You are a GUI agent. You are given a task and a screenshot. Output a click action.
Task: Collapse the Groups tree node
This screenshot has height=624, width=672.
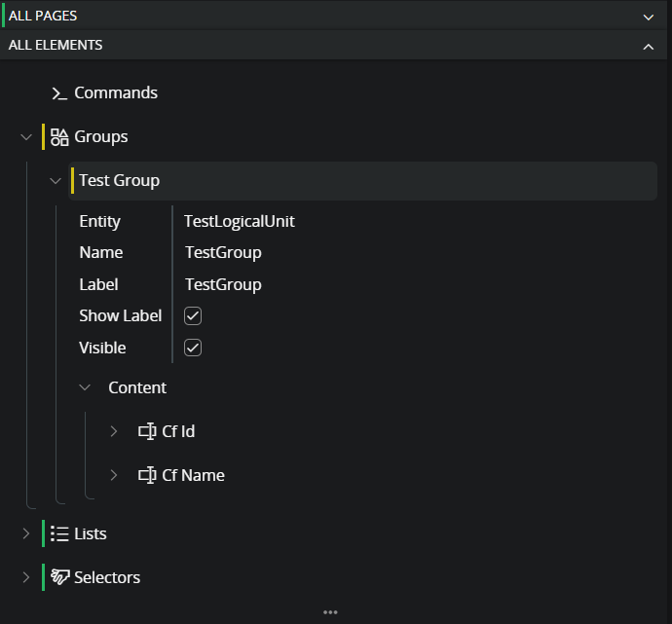point(26,137)
